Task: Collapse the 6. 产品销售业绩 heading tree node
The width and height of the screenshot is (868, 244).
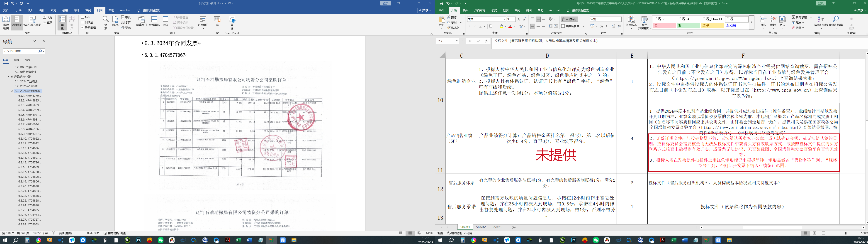Action: point(8,77)
